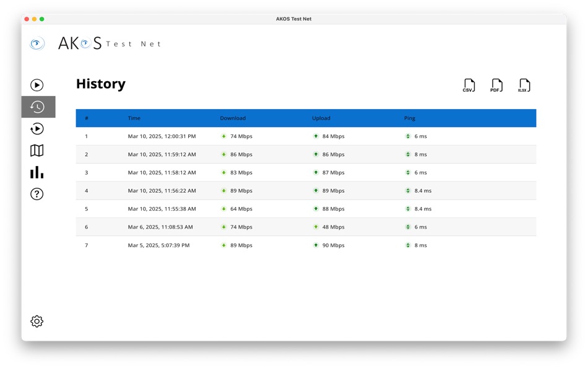
Task: Click the # column header
Action: 86,118
